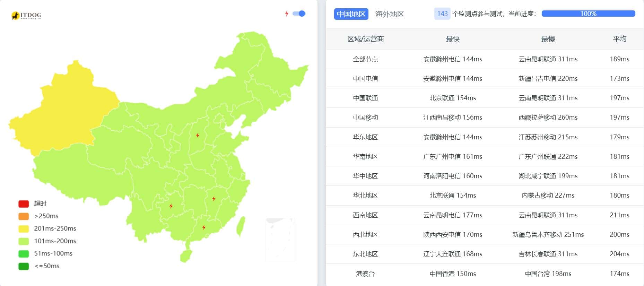Click the lightning marker in Guangdong province
644x286 pixels.
coord(204,227)
